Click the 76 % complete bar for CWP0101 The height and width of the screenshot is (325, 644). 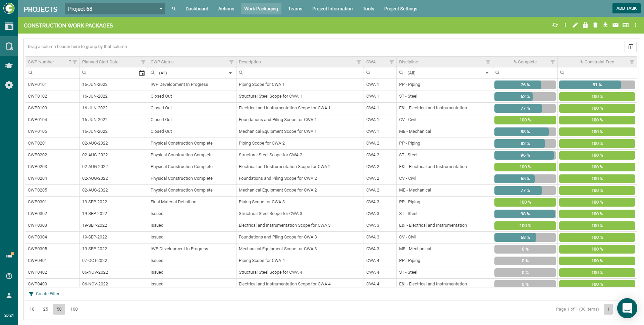525,85
